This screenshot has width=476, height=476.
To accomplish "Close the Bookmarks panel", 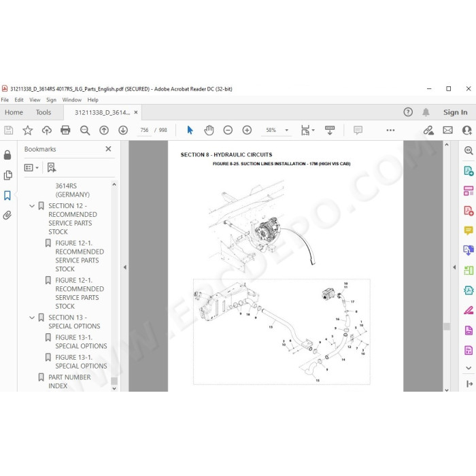I will [108, 149].
